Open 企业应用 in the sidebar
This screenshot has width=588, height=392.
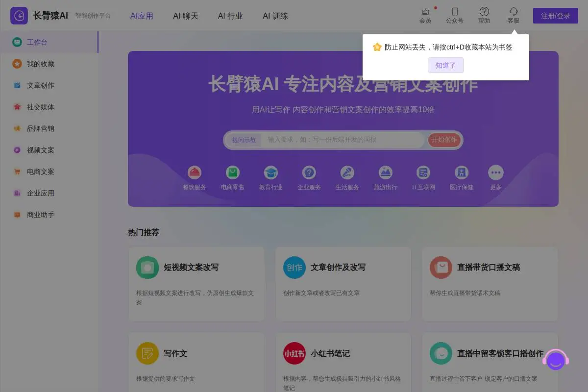pos(49,193)
